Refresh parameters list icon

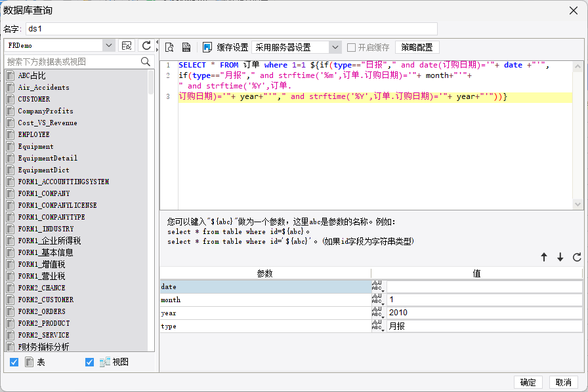coord(577,257)
